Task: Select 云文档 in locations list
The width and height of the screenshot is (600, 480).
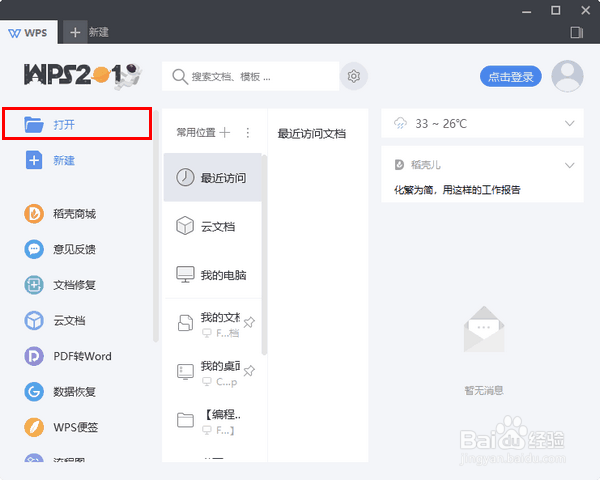Action: pyautogui.click(x=212, y=226)
